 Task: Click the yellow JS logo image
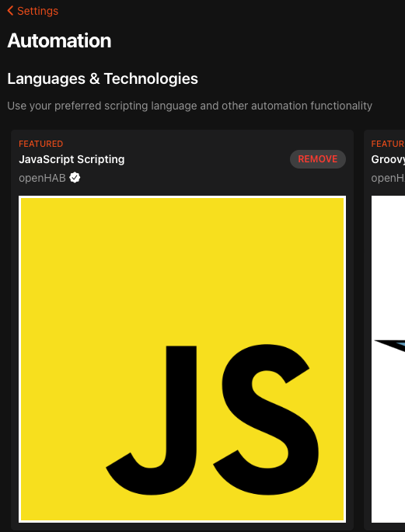click(x=183, y=359)
